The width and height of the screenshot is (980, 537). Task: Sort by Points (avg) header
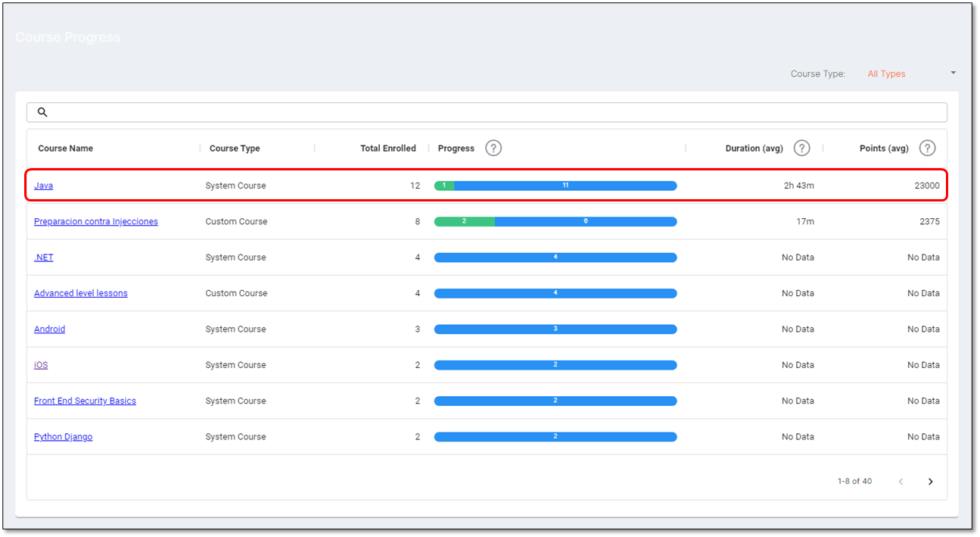click(x=884, y=148)
